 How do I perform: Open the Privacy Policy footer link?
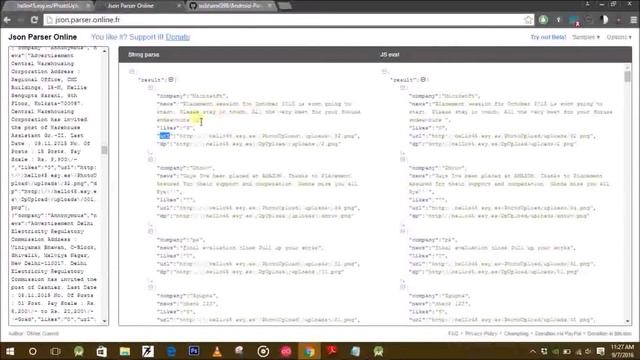point(481,333)
